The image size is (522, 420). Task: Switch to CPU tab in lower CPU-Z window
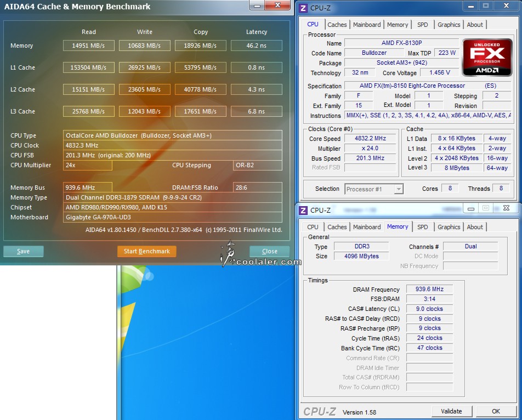pos(313,227)
